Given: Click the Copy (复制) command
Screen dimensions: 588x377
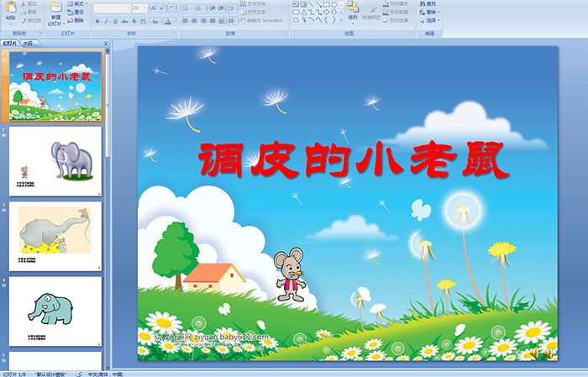Looking at the screenshot, I should point(29,12).
